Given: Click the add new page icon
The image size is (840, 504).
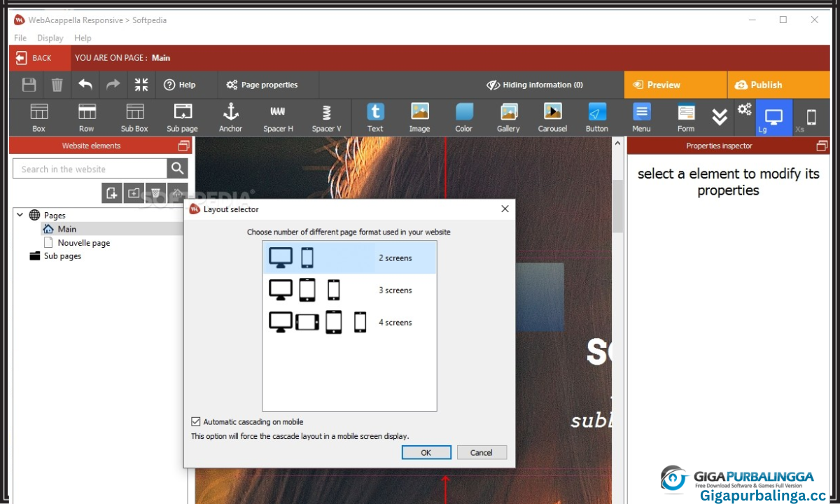Looking at the screenshot, I should [112, 193].
